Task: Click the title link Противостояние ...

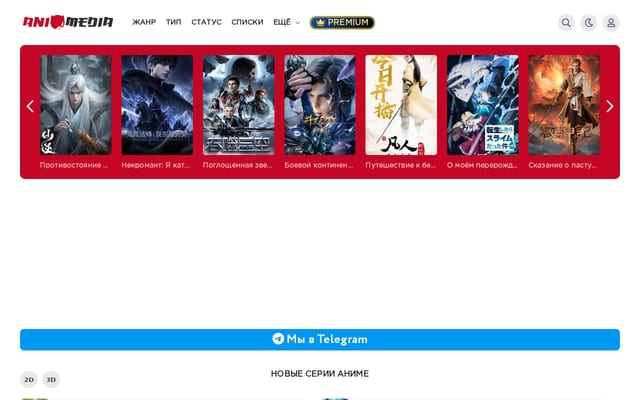Action: click(74, 165)
